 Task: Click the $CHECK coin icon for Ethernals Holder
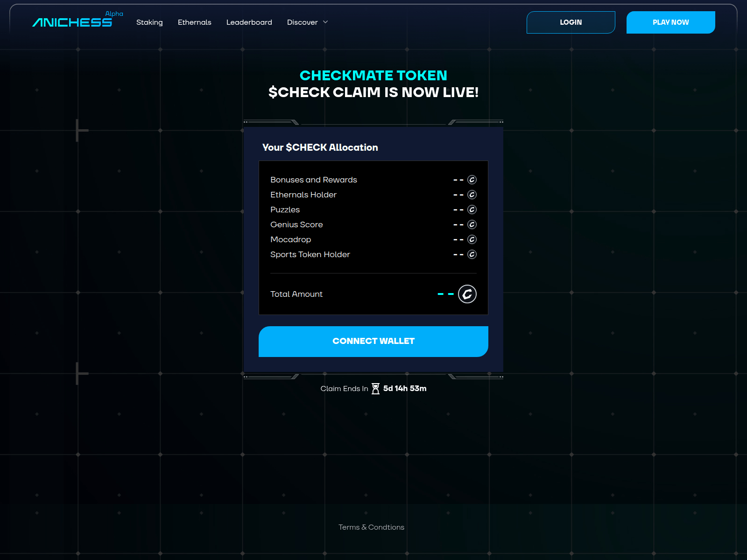click(x=472, y=195)
